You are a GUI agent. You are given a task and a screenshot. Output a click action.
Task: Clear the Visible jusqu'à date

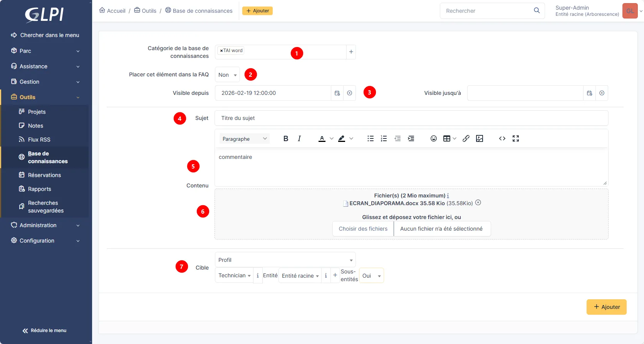pyautogui.click(x=602, y=93)
